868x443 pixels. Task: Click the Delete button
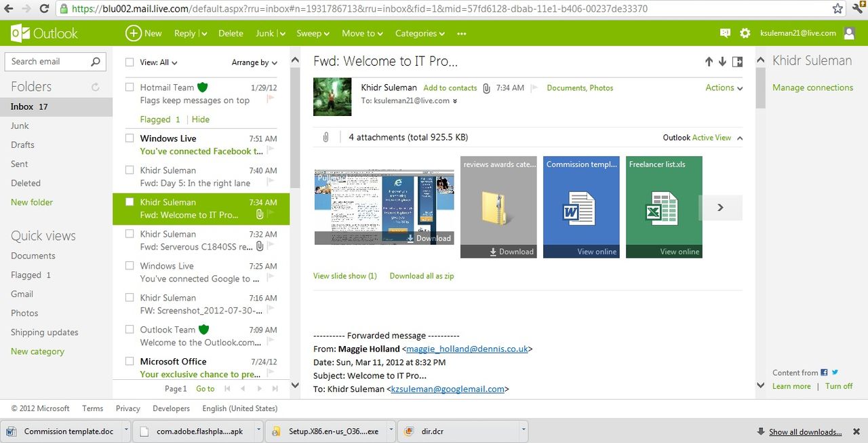click(231, 33)
